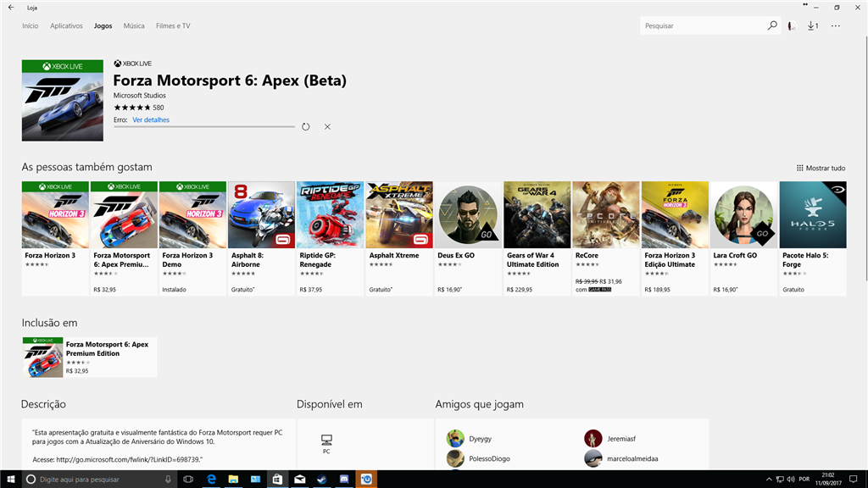Retry the failed Forza download
Screen dimensions: 868x488
click(x=305, y=127)
